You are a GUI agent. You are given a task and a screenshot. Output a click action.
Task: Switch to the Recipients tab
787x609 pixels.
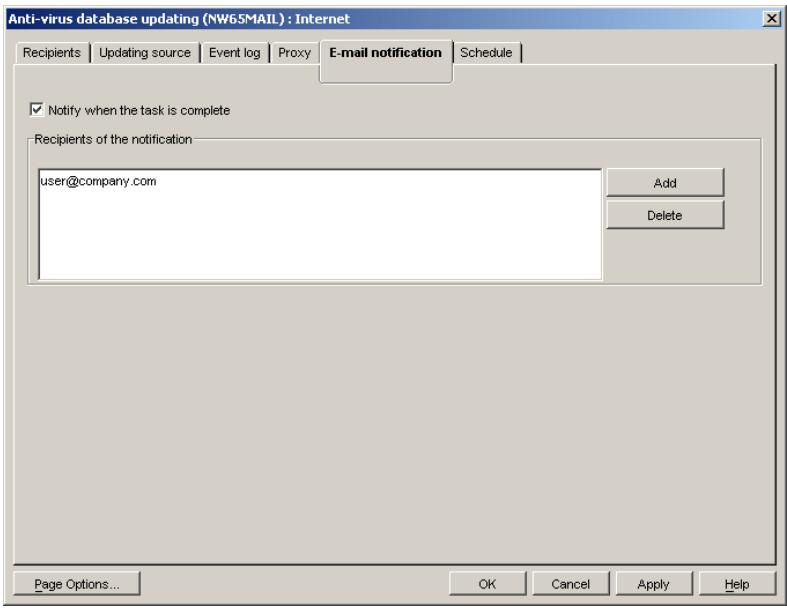tap(52, 53)
